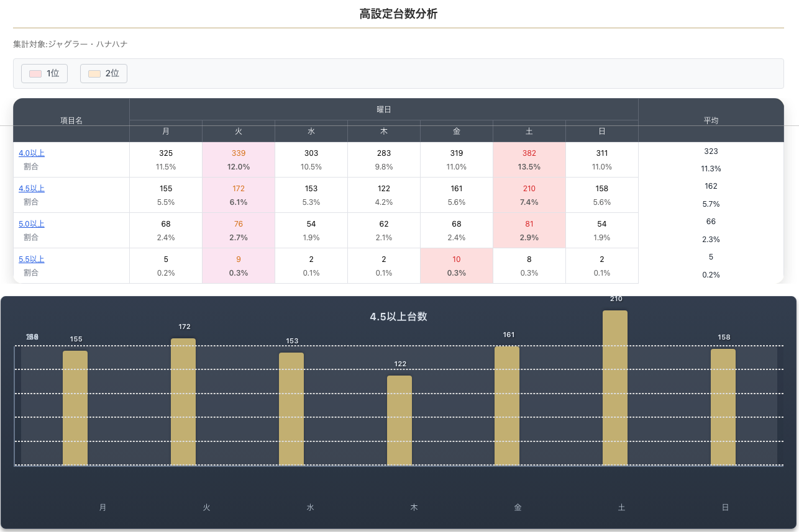Select the tallest chart bar labeled 210
Image resolution: width=799 pixels, height=532 pixels.
tap(615, 388)
